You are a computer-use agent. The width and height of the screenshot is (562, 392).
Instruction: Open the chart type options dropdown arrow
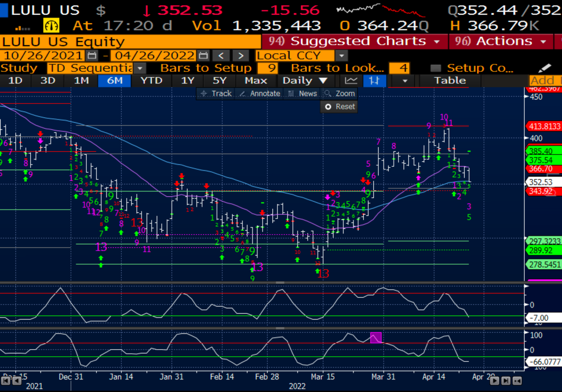tap(405, 81)
